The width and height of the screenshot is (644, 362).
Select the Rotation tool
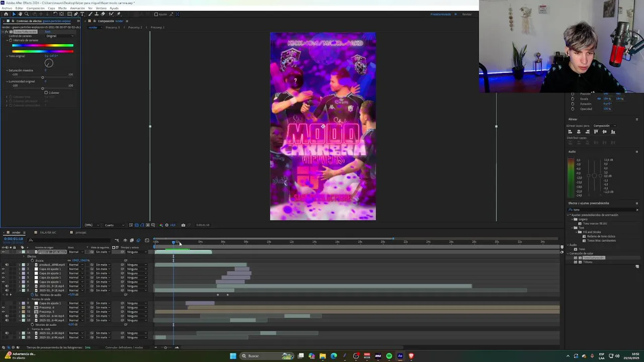[x=55, y=14]
